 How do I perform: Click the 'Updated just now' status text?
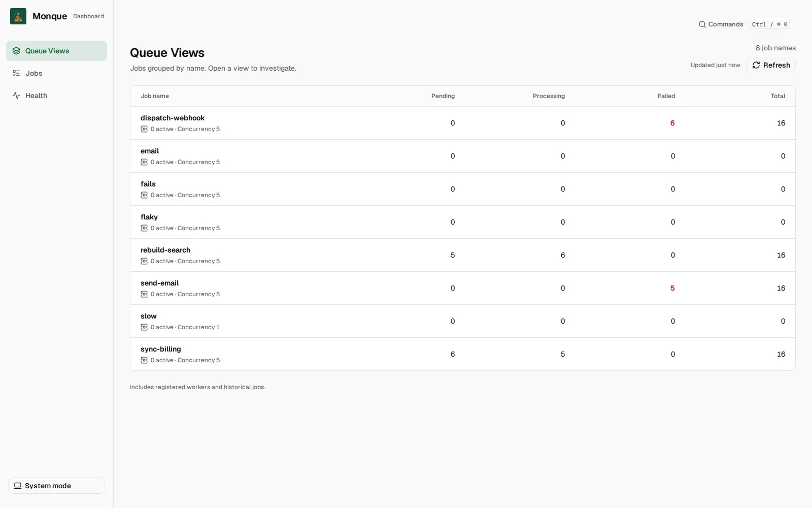click(x=715, y=65)
